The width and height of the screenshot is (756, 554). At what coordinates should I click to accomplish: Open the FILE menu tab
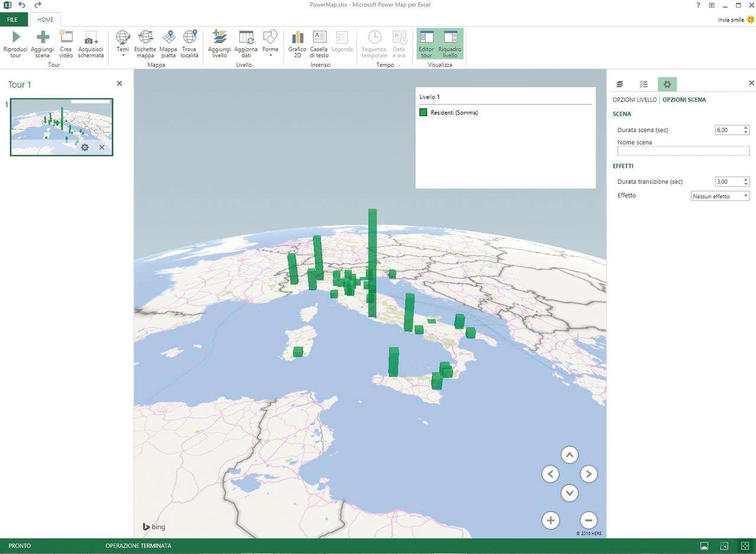click(x=12, y=19)
